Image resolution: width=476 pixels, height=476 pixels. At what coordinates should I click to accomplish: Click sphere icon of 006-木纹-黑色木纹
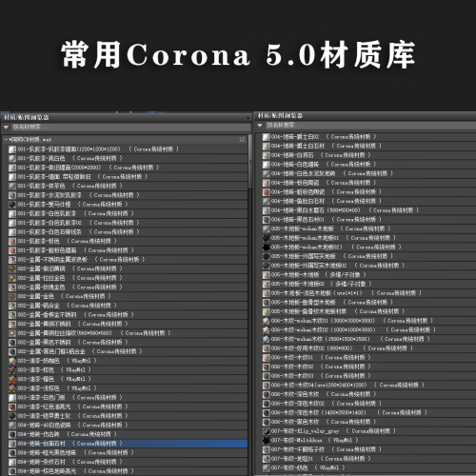tap(267, 422)
